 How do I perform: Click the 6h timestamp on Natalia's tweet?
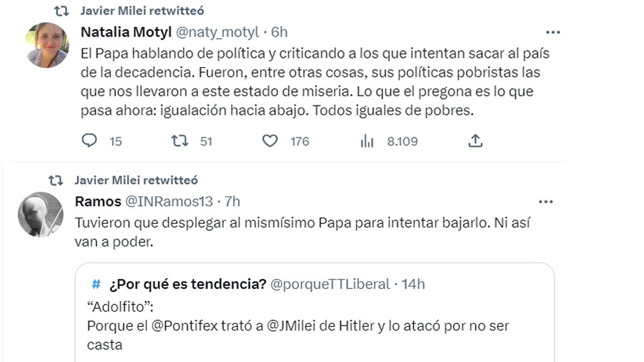[x=279, y=32]
